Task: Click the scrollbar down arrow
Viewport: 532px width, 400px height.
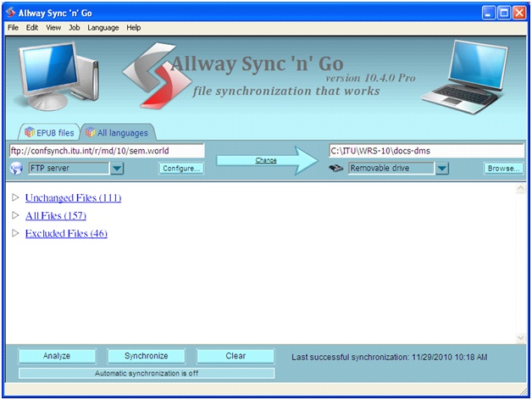Action: pos(521,338)
